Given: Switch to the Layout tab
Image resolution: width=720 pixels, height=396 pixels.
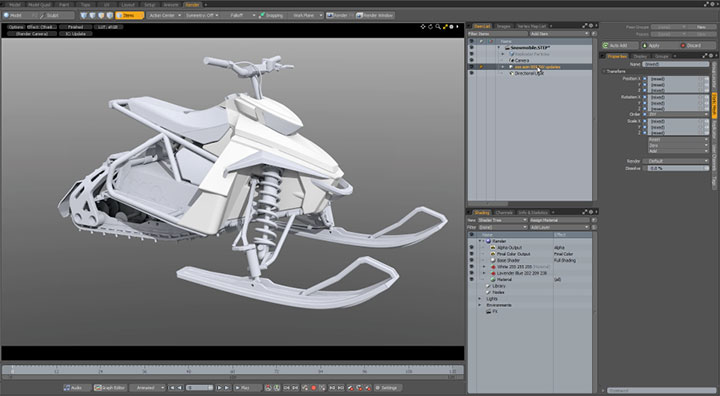Looking at the screenshot, I should pyautogui.click(x=128, y=5).
